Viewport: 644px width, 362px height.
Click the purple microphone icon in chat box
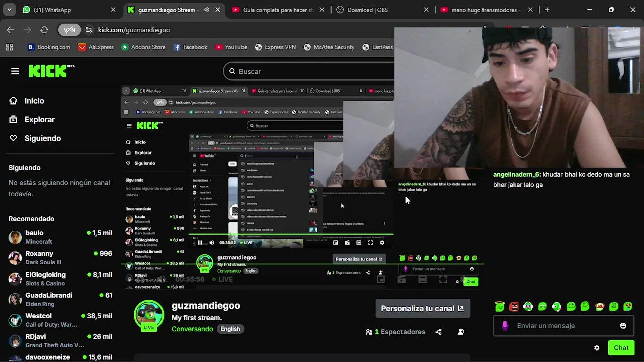point(505,326)
